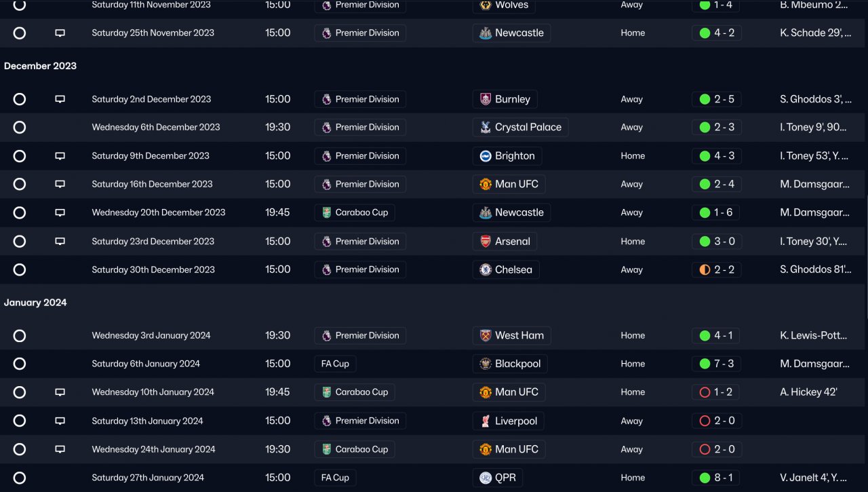Image resolution: width=868 pixels, height=492 pixels.
Task: Click the QPR club badge
Action: (486, 478)
